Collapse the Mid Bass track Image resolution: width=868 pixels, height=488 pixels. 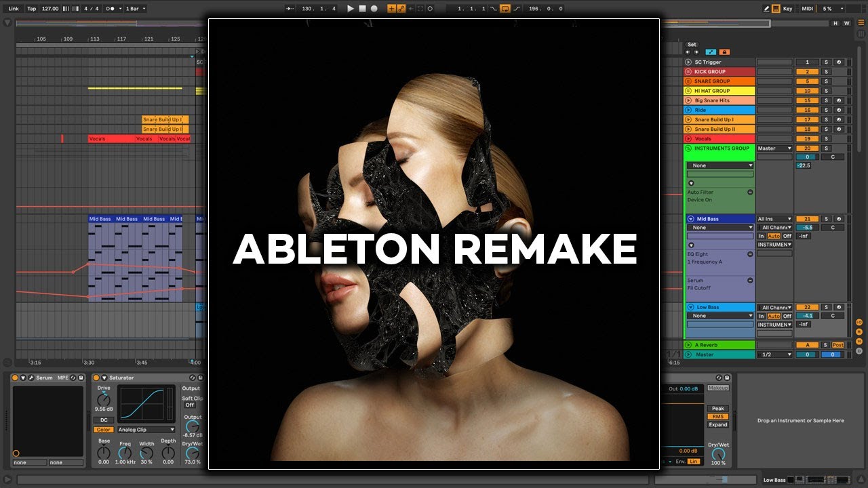click(x=690, y=219)
